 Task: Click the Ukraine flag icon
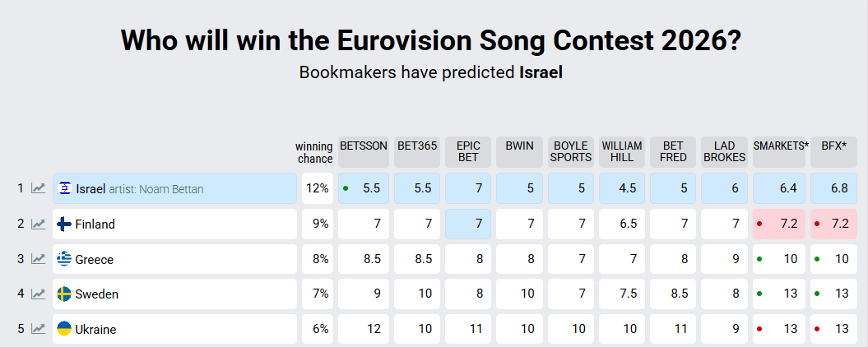click(63, 329)
